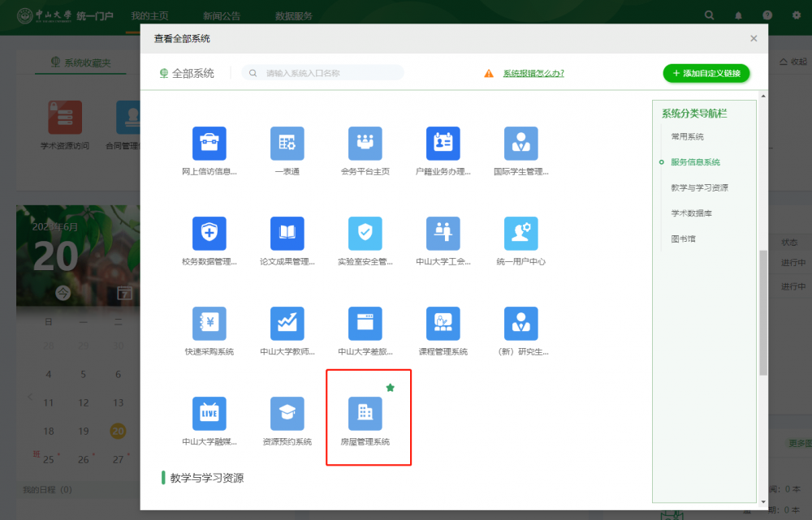The image size is (812, 520).
Task: Open the 房屋管理系统 icon
Action: point(365,414)
